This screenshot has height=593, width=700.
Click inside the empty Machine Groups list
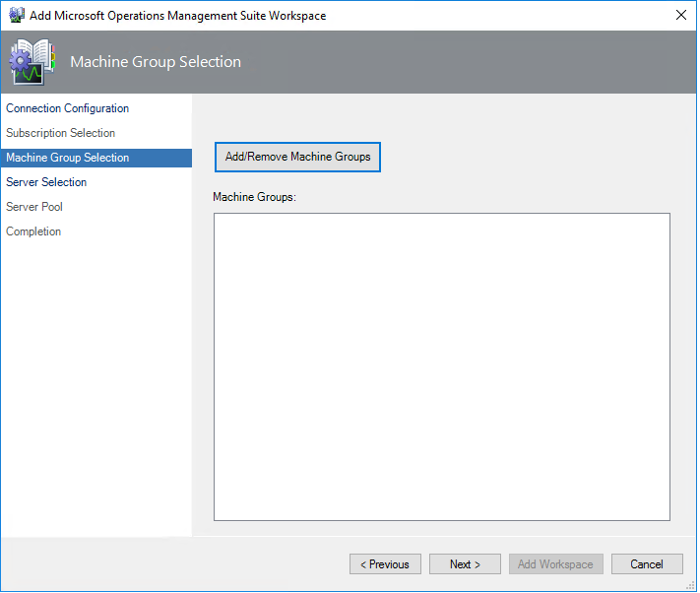pyautogui.click(x=441, y=366)
